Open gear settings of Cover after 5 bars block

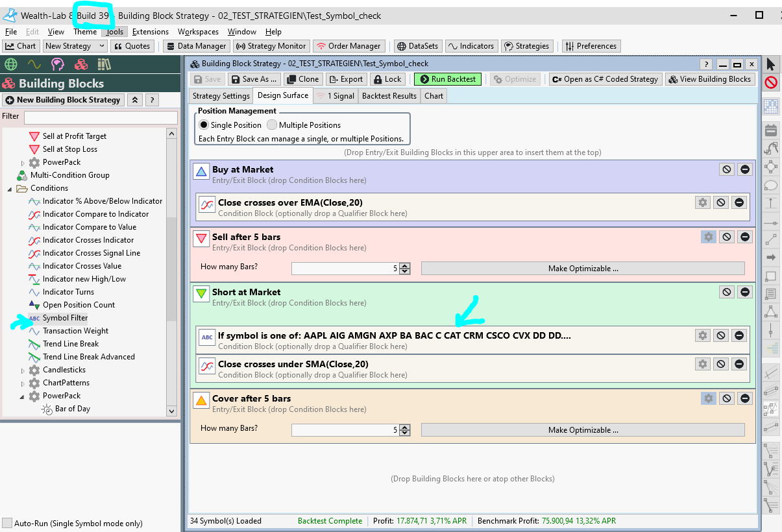[709, 398]
